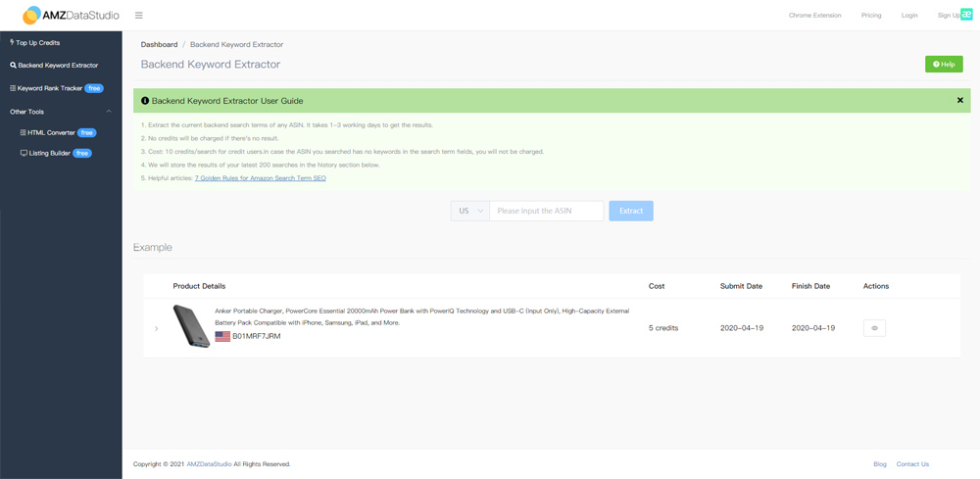The width and height of the screenshot is (980, 479).
Task: Click the info icon in User Guide banner
Action: 145,101
